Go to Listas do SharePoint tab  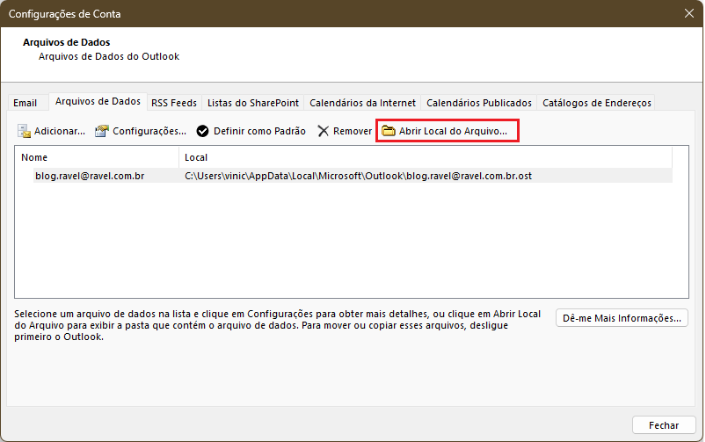(253, 103)
